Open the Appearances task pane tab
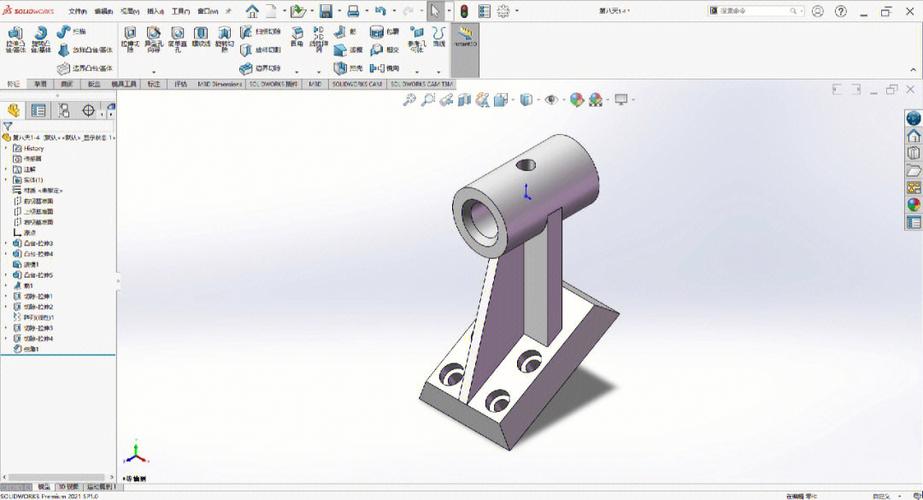Viewport: 923px width, 500px height. coord(913,204)
